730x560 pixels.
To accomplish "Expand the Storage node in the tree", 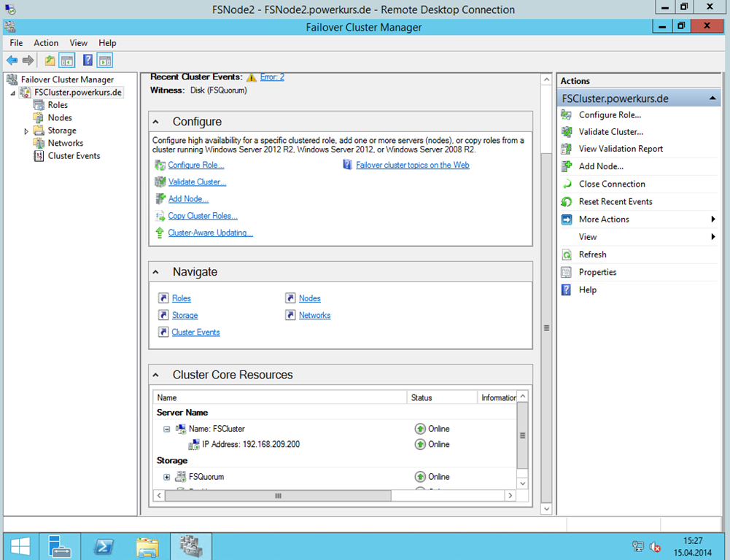I will 26,131.
